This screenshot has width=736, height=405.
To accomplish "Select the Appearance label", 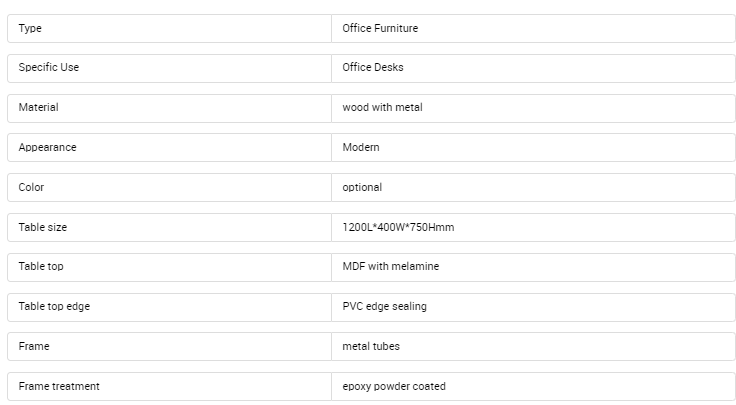I will click(47, 147).
